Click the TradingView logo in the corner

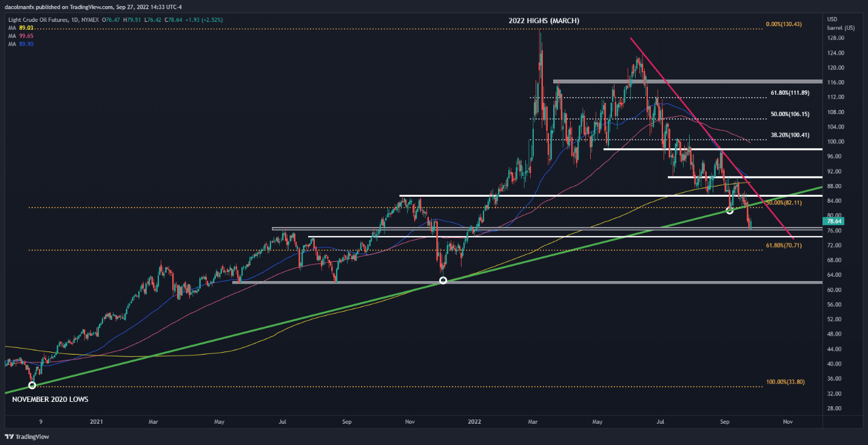pos(27,437)
